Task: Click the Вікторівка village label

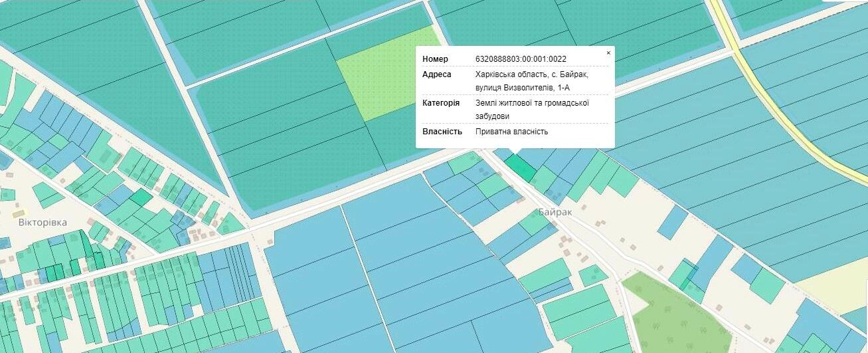Action: (43, 222)
